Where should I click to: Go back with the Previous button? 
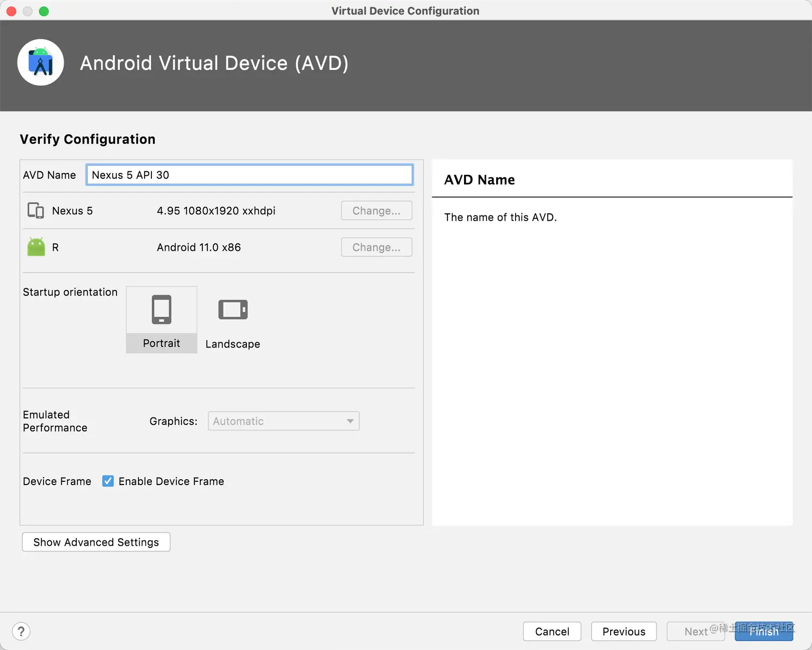click(624, 631)
